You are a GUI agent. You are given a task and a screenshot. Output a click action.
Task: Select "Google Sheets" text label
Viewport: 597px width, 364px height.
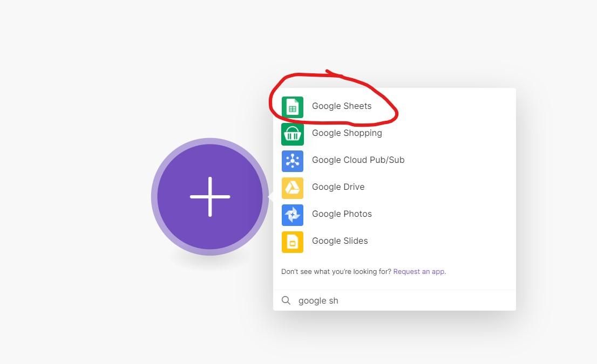[342, 106]
